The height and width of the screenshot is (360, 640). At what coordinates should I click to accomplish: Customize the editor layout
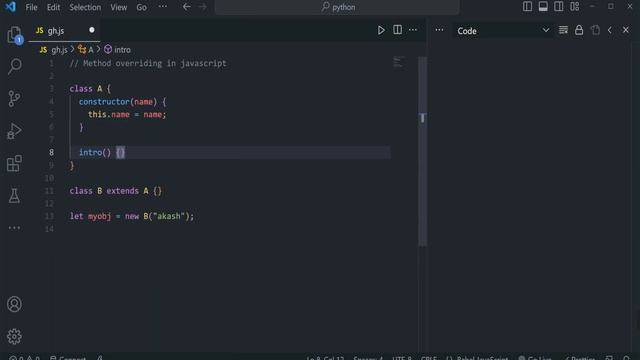[x=575, y=7]
